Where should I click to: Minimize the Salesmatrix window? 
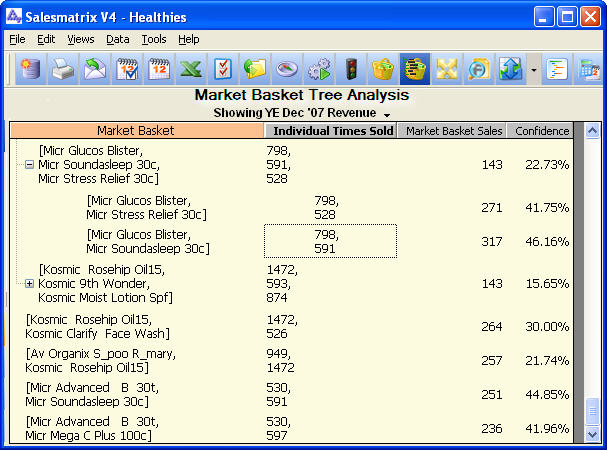point(544,17)
